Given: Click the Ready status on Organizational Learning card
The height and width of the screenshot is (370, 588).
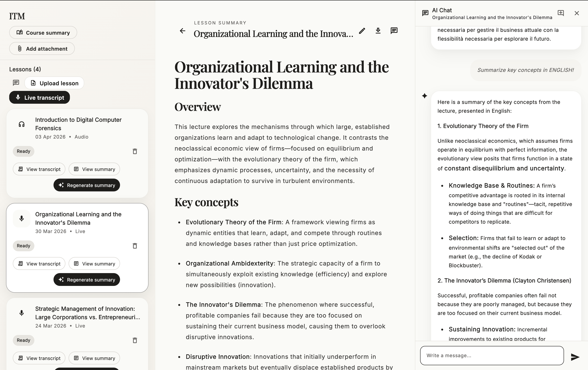Looking at the screenshot, I should [x=23, y=246].
